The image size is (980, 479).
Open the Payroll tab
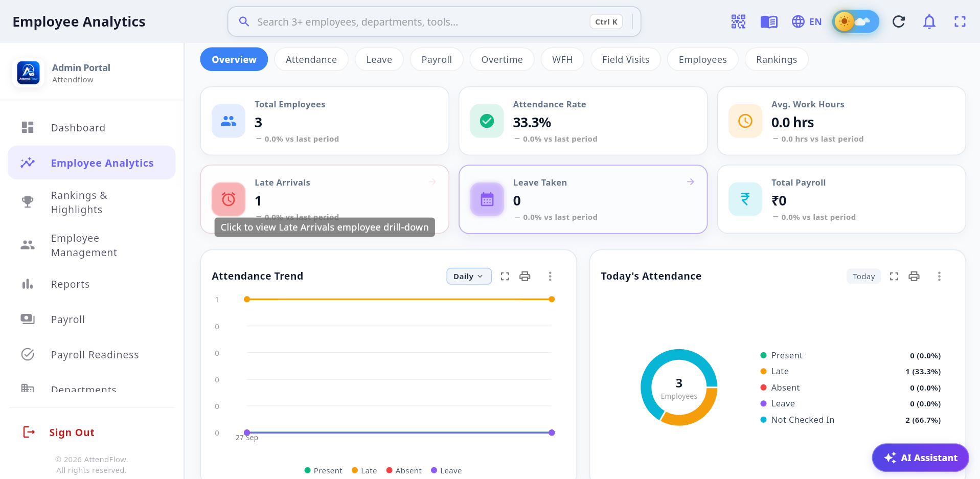437,59
